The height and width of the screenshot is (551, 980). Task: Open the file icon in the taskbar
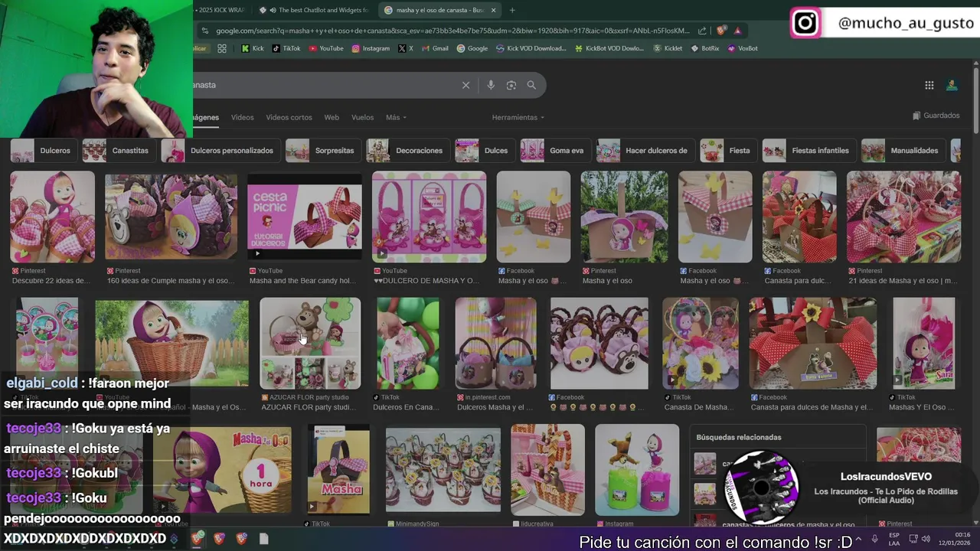(264, 539)
